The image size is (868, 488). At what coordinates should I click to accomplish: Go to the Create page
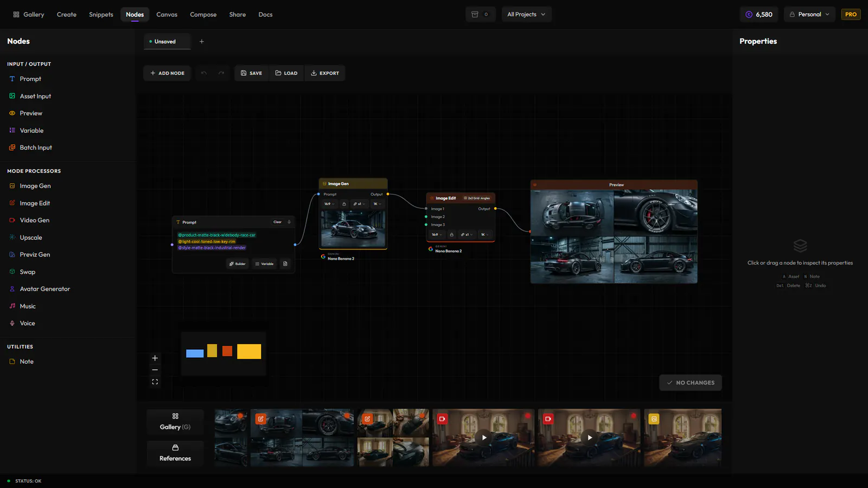[67, 15]
